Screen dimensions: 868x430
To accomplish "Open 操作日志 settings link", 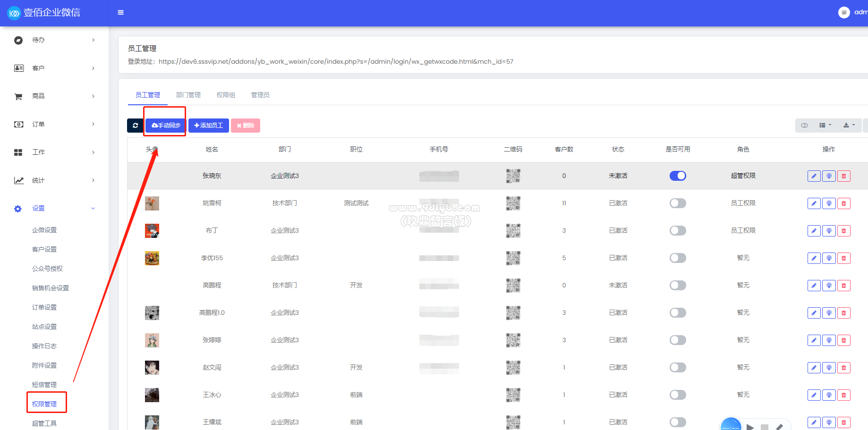I will click(x=44, y=346).
